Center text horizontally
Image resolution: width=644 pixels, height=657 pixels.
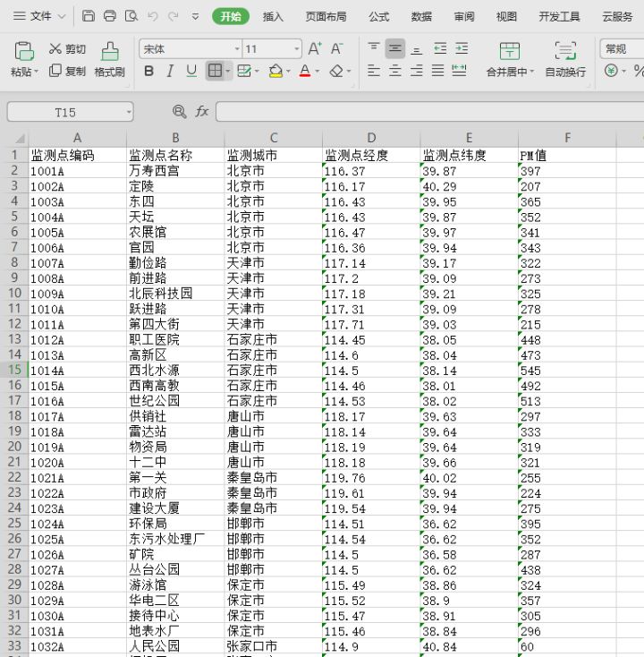click(x=394, y=71)
